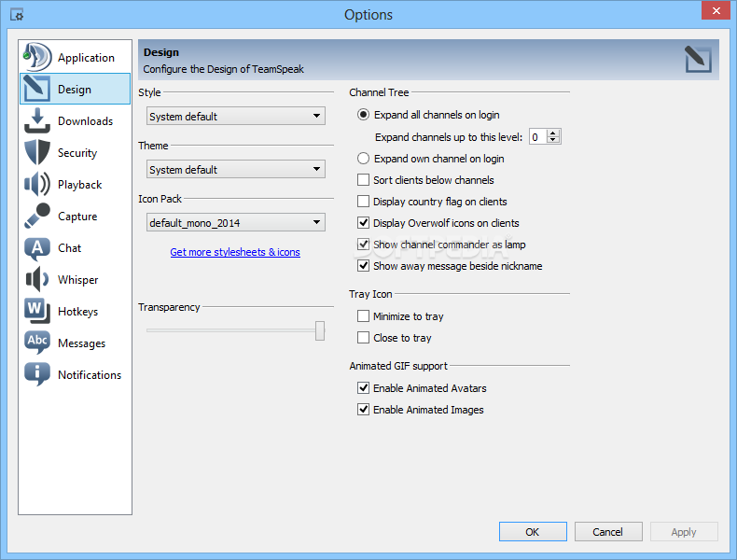
Task: Go to the Capture settings page
Action: 76,216
